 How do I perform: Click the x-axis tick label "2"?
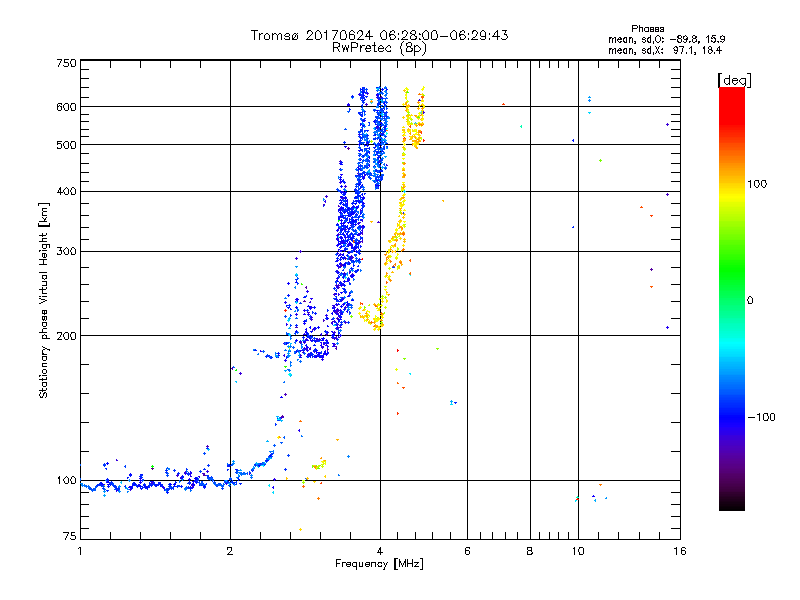[230, 551]
